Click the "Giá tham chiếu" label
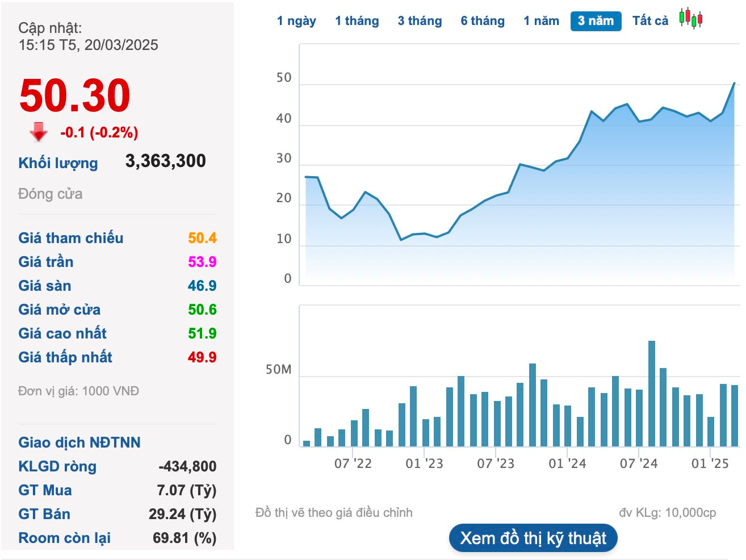Image resolution: width=746 pixels, height=560 pixels. point(71,238)
